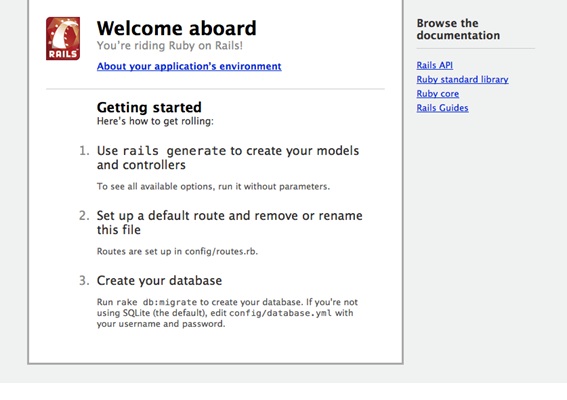This screenshot has width=567, height=400.
Task: Click You're riding Ruby on Rails subtitle
Action: click(x=170, y=46)
